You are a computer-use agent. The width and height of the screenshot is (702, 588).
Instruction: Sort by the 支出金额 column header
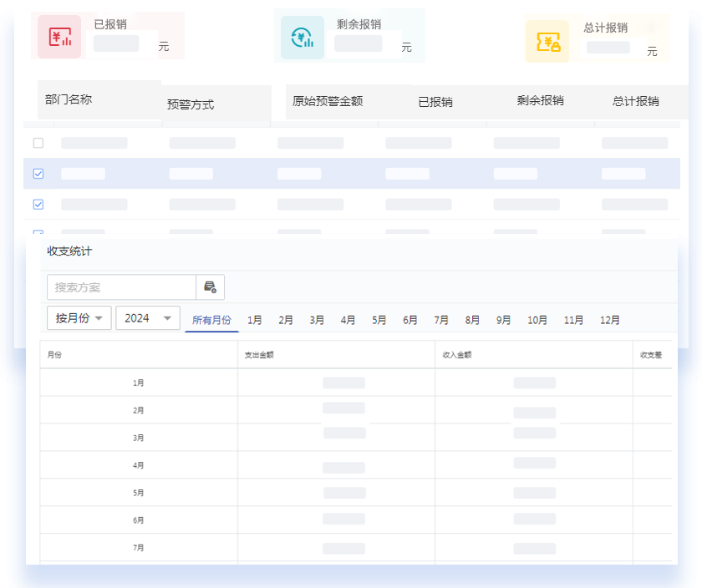[260, 354]
